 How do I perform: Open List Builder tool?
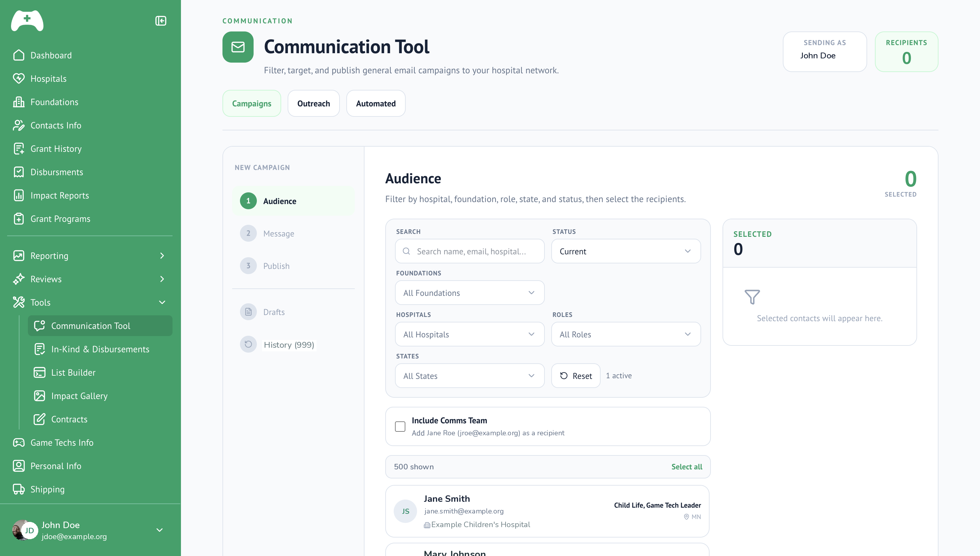point(100,372)
